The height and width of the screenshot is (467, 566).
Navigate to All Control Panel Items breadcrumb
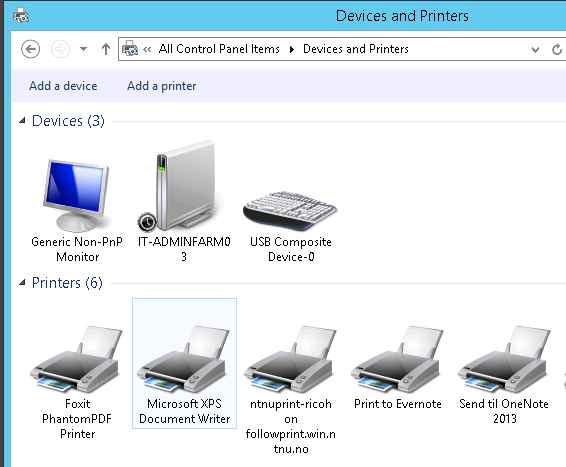(x=219, y=49)
